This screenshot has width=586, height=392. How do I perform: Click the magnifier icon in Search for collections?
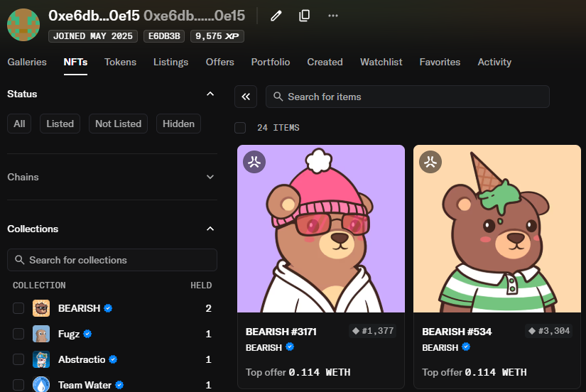(19, 260)
